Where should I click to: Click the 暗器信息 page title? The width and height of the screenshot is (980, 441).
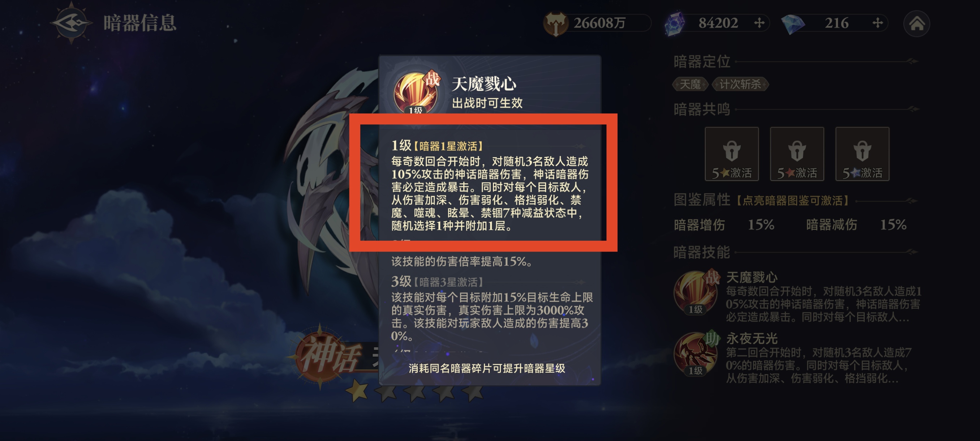[139, 23]
